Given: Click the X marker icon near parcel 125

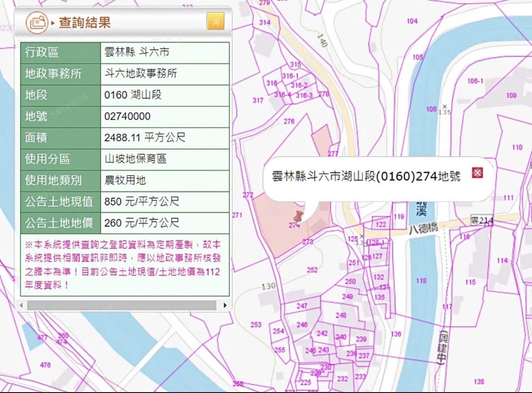Looking at the screenshot, I should (x=361, y=237).
